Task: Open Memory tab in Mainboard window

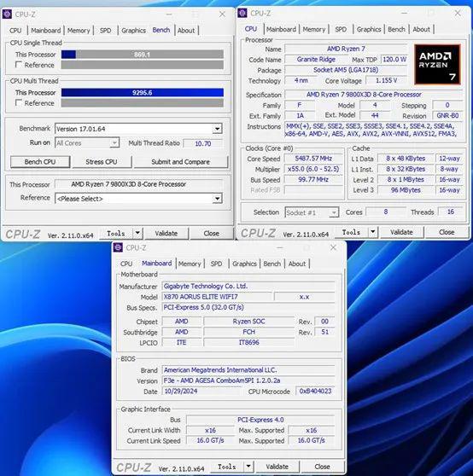Action: tap(190, 264)
